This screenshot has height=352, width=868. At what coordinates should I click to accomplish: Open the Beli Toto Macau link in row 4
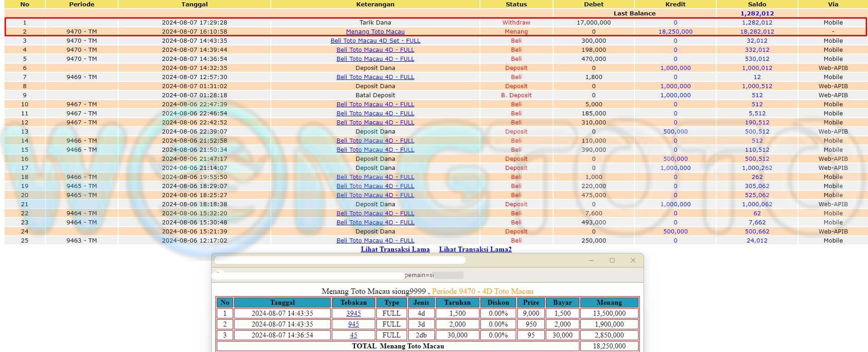(x=375, y=50)
